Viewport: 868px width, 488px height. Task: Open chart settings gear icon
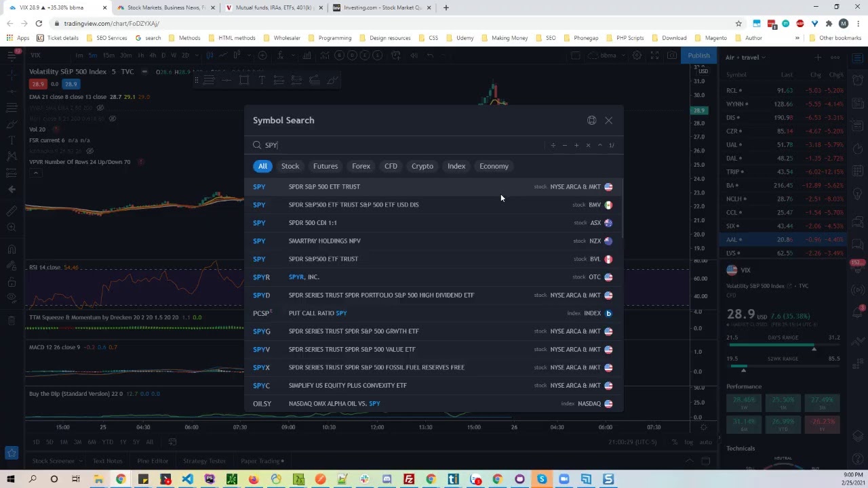click(x=637, y=56)
